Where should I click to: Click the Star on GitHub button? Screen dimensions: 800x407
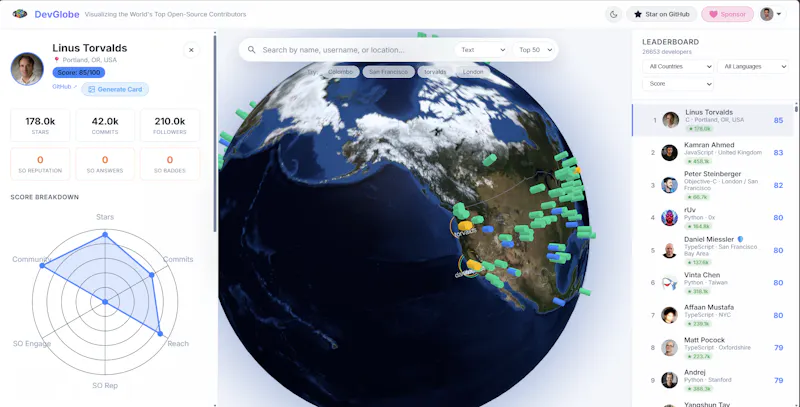pyautogui.click(x=661, y=14)
